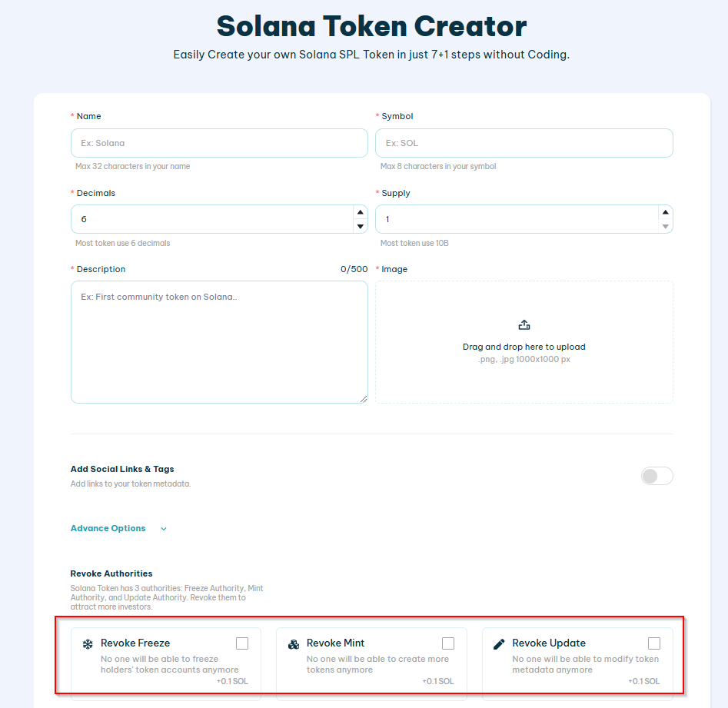The width and height of the screenshot is (728, 708).
Task: Increase Decimals with the up arrow
Action: coord(361,212)
